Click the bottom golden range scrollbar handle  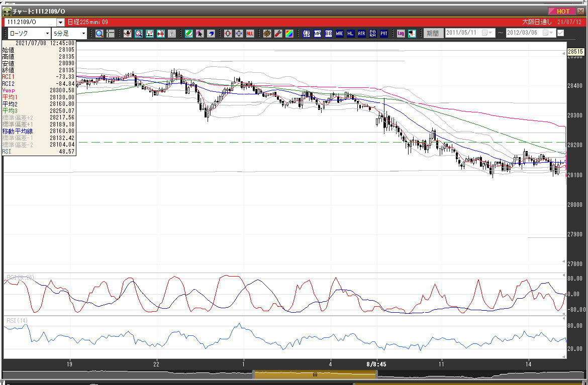315,374
